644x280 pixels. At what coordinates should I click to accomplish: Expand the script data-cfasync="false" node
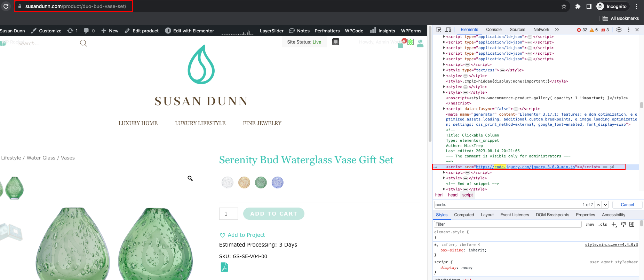pos(444,109)
